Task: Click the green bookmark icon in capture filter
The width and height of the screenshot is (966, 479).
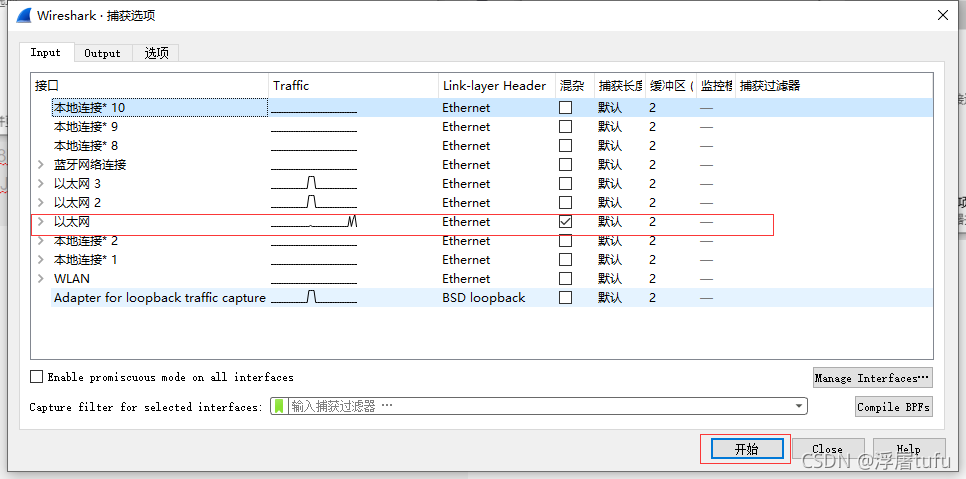Action: pyautogui.click(x=280, y=406)
